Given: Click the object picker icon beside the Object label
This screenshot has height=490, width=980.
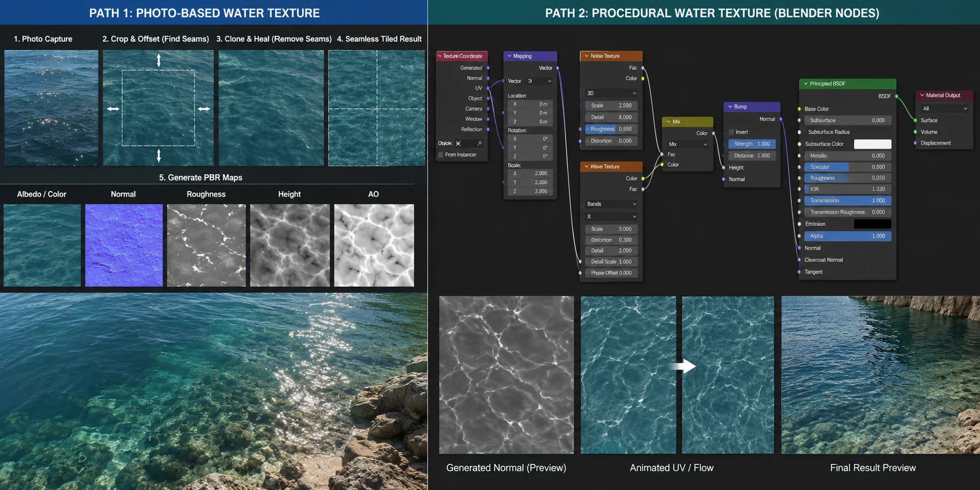Looking at the screenshot, I should click(459, 144).
